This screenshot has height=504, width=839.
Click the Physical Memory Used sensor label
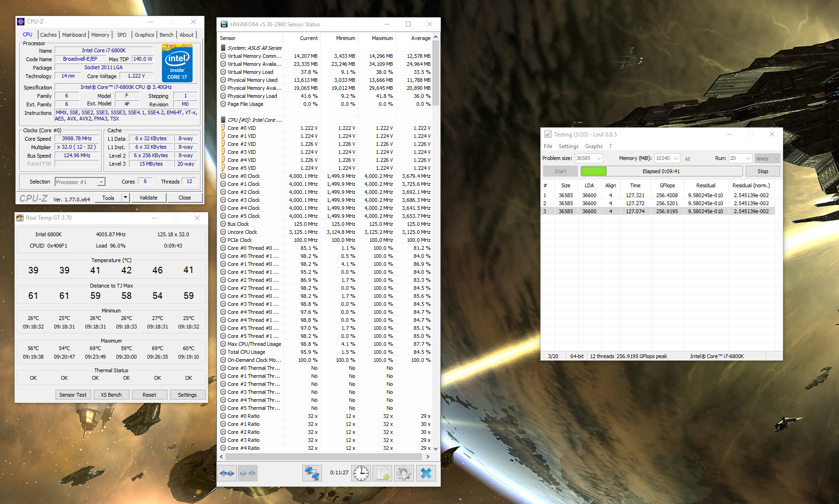click(x=252, y=80)
